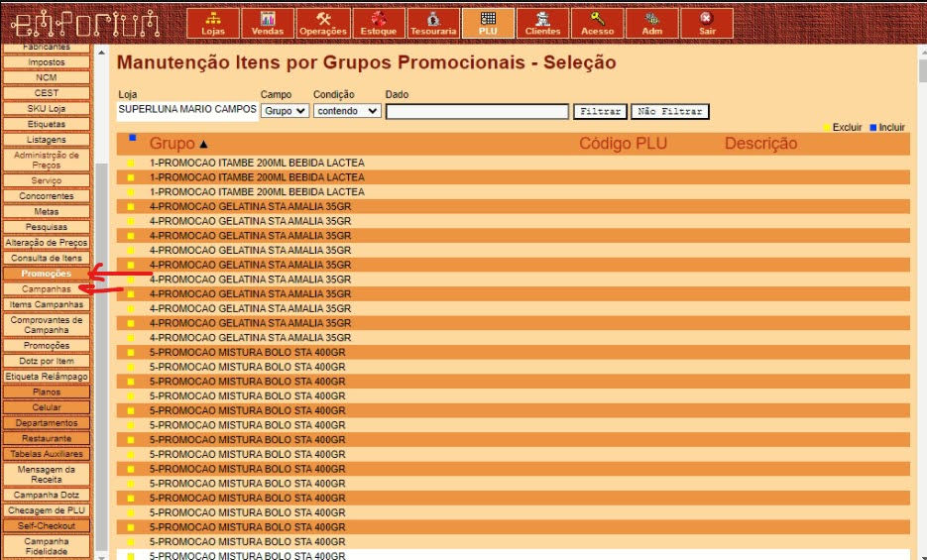
Task: Open Alteração de Preços menu item
Action: pyautogui.click(x=47, y=243)
